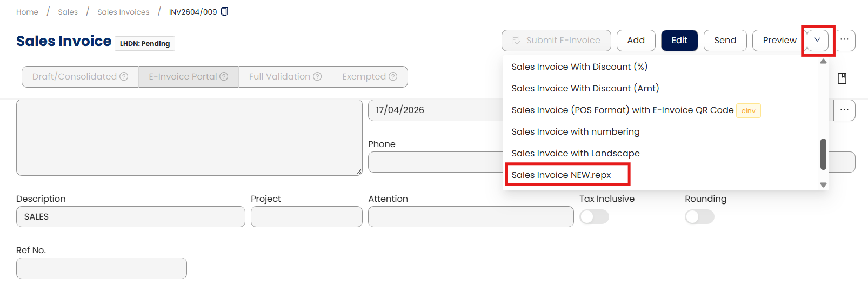
Task: Toggle the Rounding switch
Action: click(x=699, y=217)
